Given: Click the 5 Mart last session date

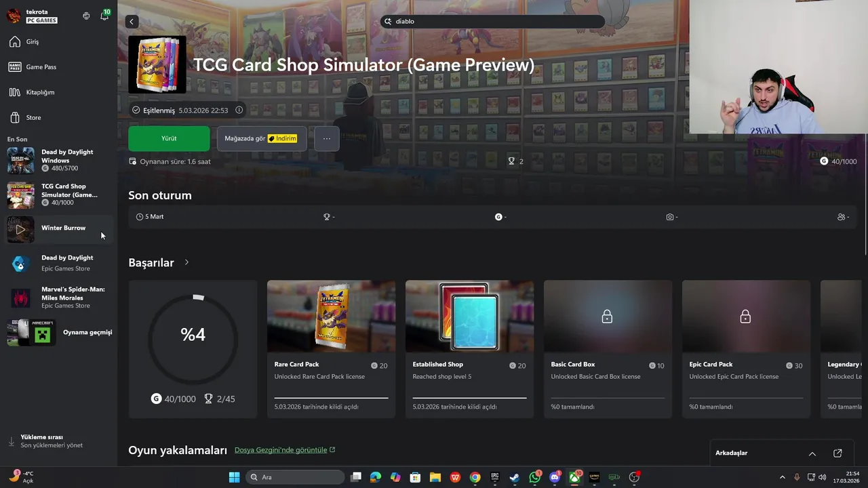Looking at the screenshot, I should pyautogui.click(x=150, y=217).
